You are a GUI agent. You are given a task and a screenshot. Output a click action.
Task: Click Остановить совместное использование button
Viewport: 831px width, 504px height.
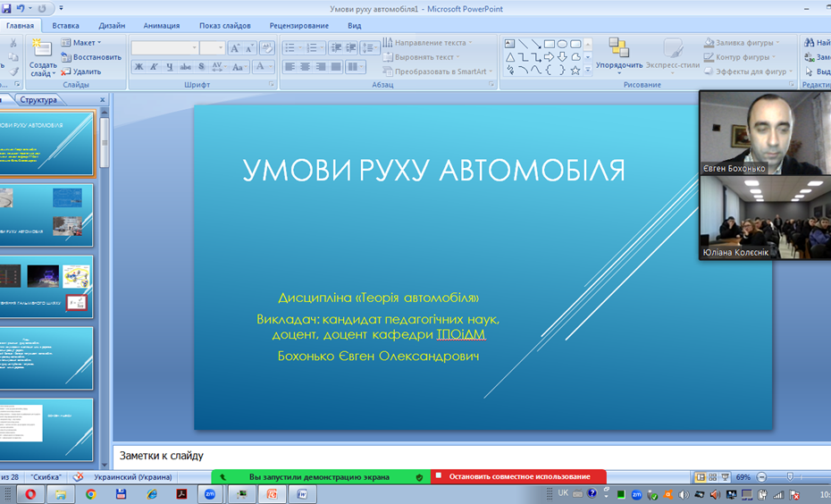click(518, 477)
